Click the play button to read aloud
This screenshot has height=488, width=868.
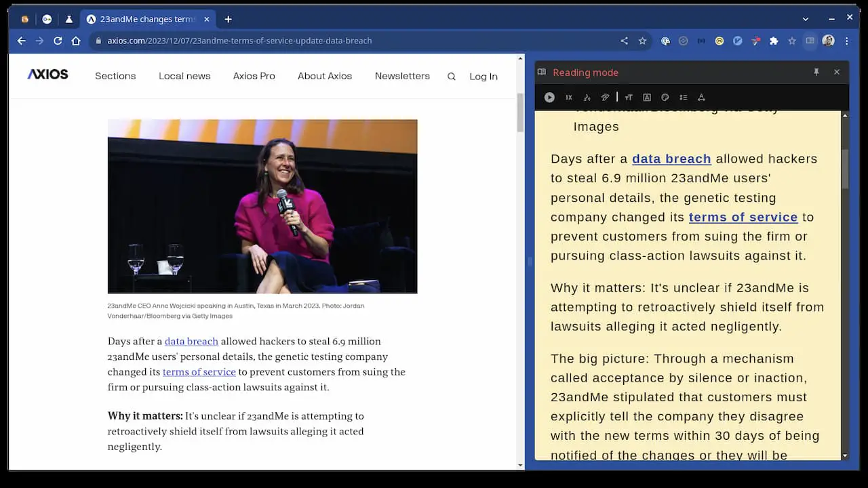point(549,97)
